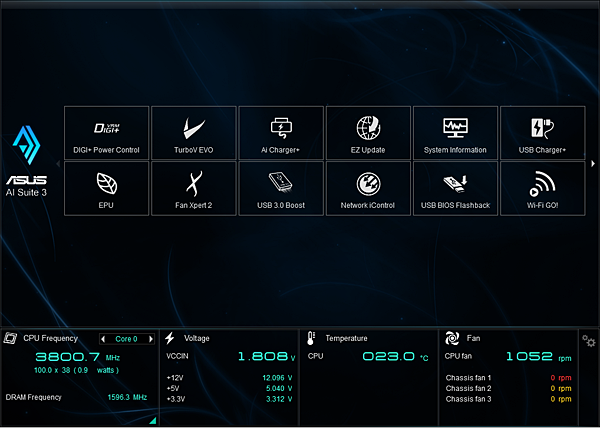Launch Wi-Fi GO! tile
Image resolution: width=600 pixels, height=428 pixels.
[543, 189]
